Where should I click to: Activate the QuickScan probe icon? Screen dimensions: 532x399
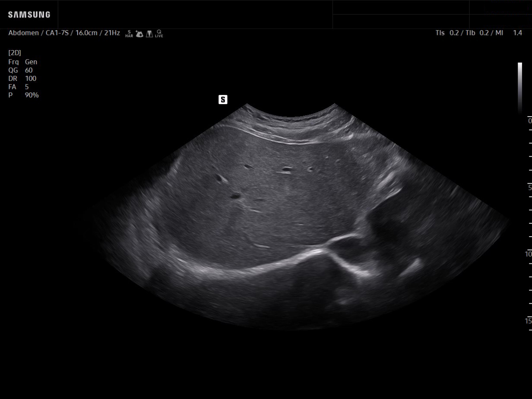139,34
